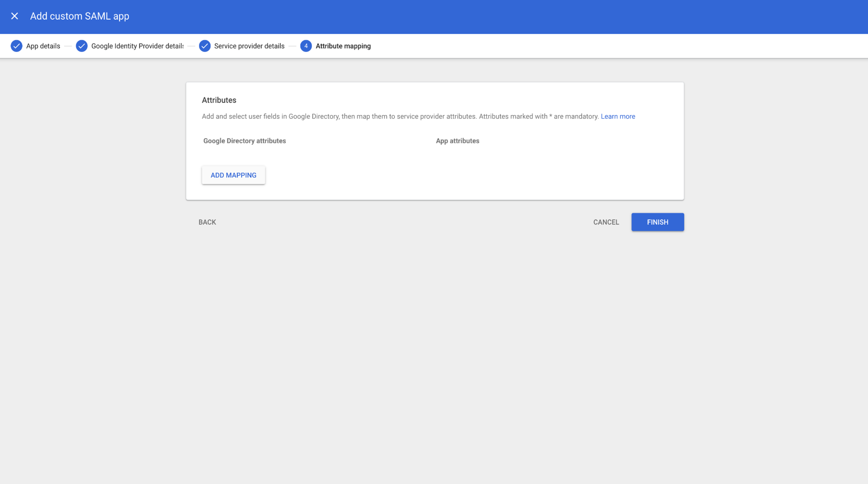Screen dimensions: 868x484
Task: Switch to the Service provider details step
Action: (x=249, y=46)
